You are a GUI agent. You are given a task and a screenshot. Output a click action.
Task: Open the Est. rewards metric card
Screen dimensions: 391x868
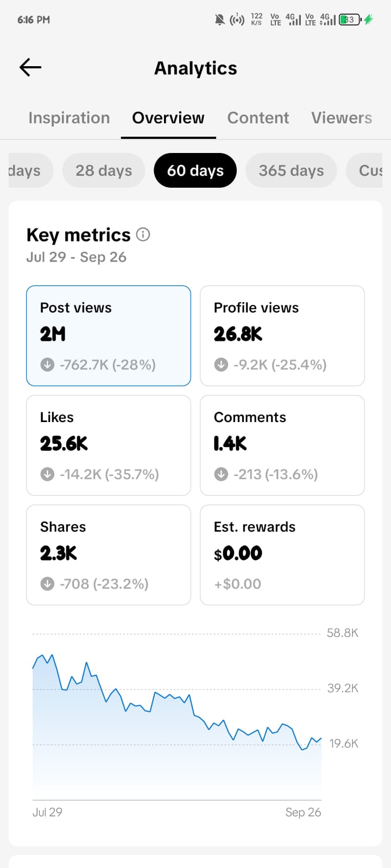click(282, 555)
